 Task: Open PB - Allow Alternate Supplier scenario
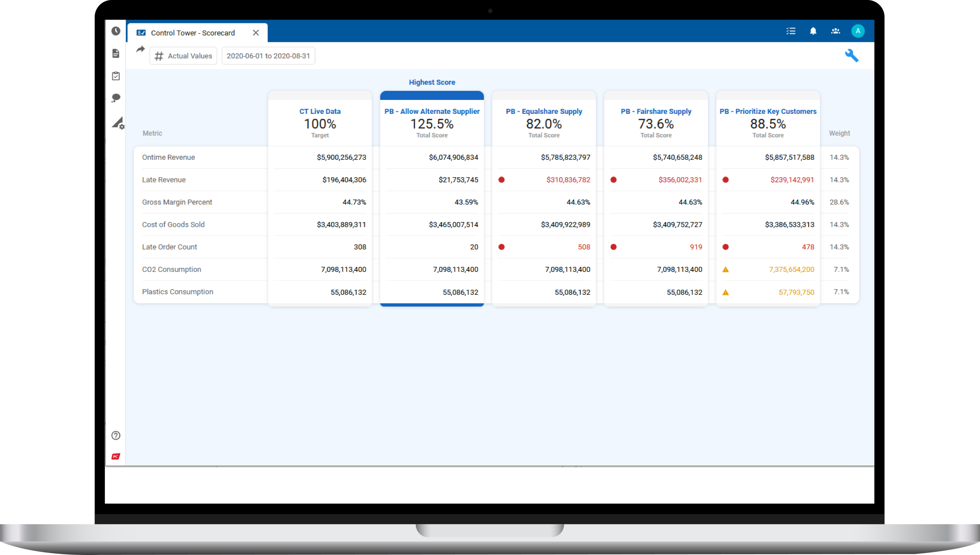click(432, 111)
